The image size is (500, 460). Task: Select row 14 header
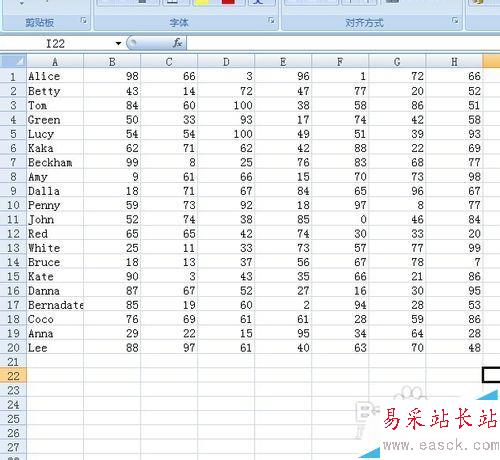coord(13,262)
